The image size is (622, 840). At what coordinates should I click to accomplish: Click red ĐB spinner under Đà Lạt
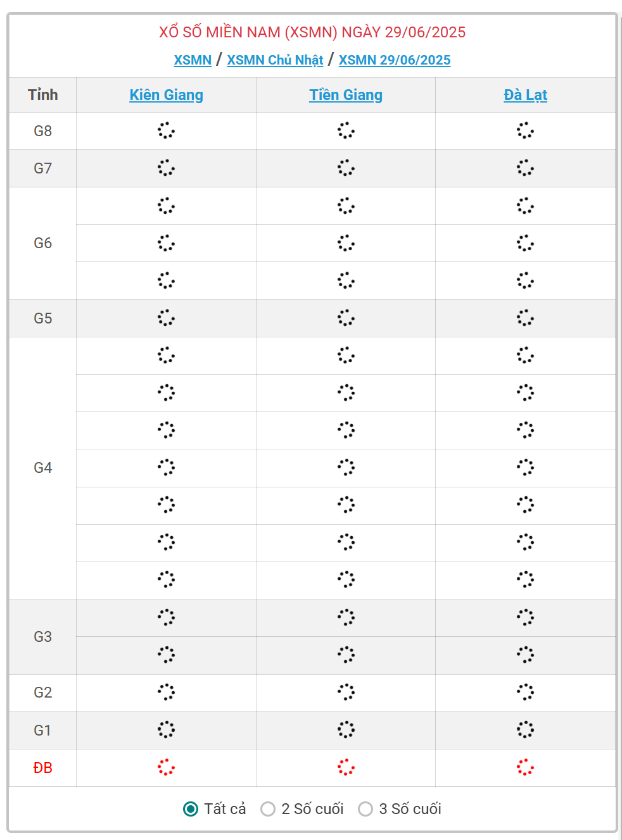(525, 767)
